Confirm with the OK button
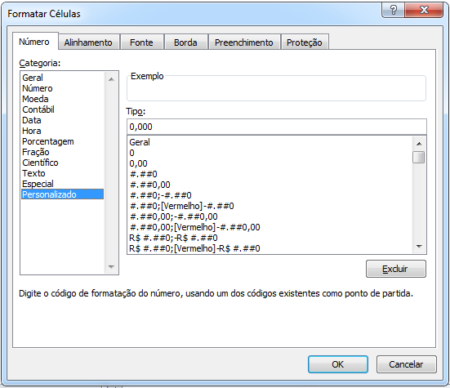Viewport: 450px width, 388px height. click(x=338, y=364)
